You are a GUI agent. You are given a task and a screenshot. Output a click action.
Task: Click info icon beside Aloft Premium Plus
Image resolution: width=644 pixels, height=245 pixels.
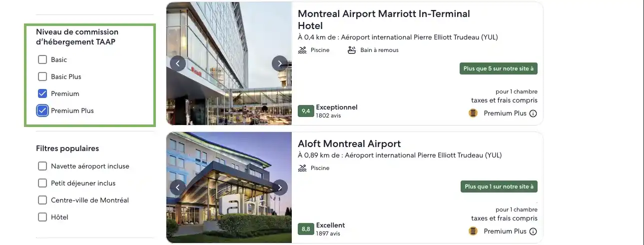click(533, 231)
